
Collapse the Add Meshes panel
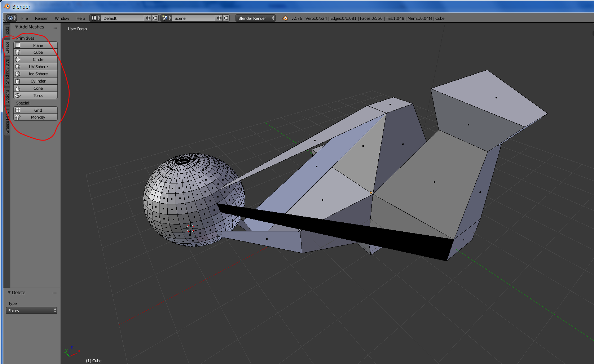(17, 27)
